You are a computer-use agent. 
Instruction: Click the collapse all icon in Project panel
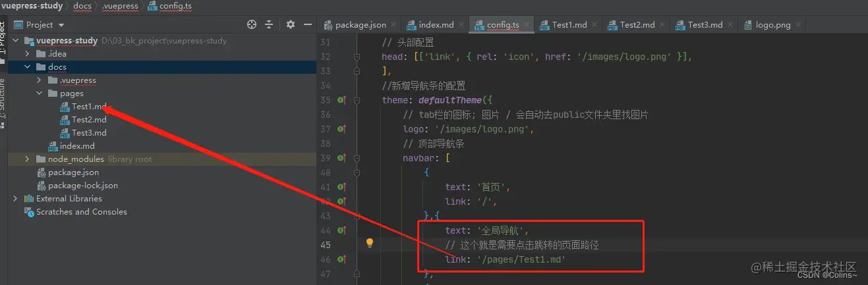269,24
